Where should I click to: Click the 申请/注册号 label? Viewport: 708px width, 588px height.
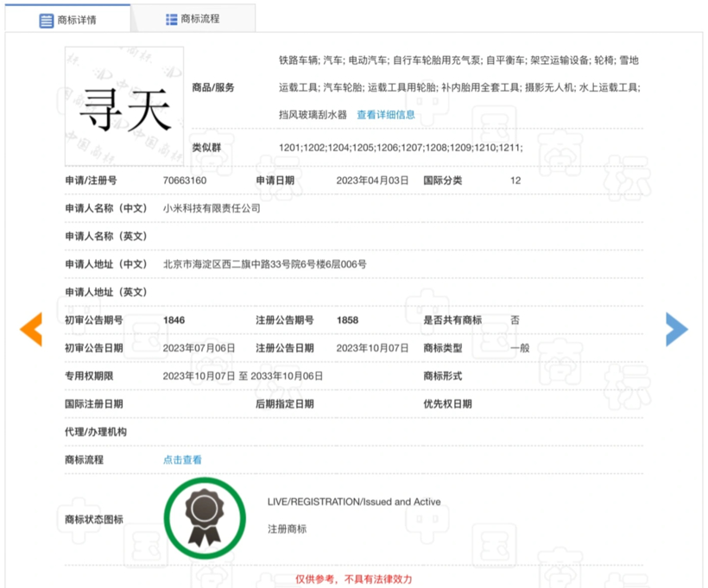coord(92,180)
